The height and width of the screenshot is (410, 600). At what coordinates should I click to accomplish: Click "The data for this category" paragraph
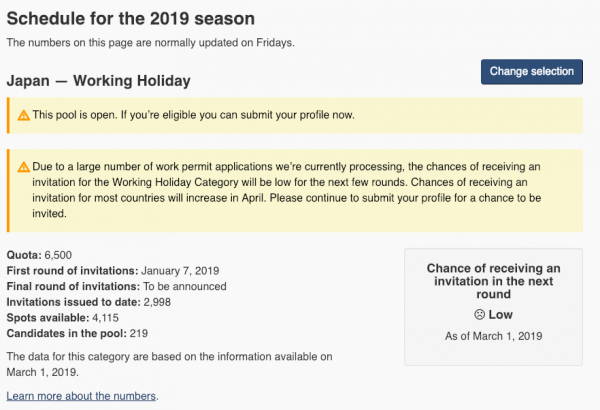(168, 363)
